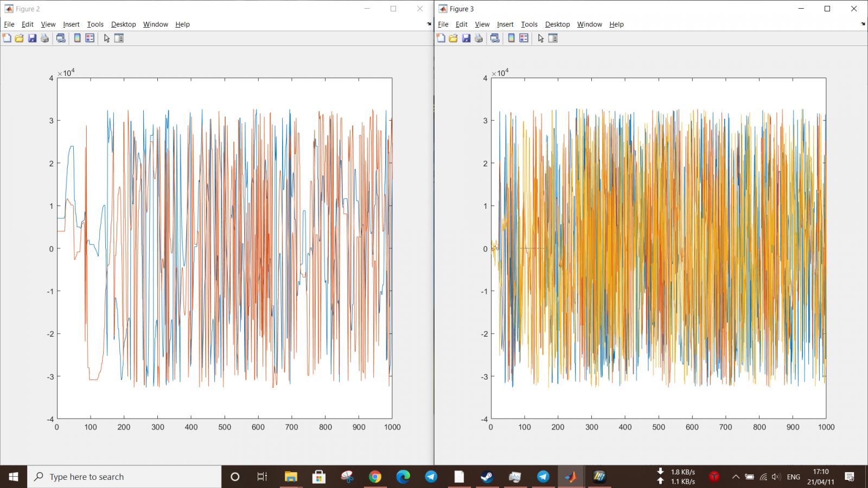868x488 pixels.
Task: Link Plot icon in Figure 3 toolbar
Action: point(495,38)
